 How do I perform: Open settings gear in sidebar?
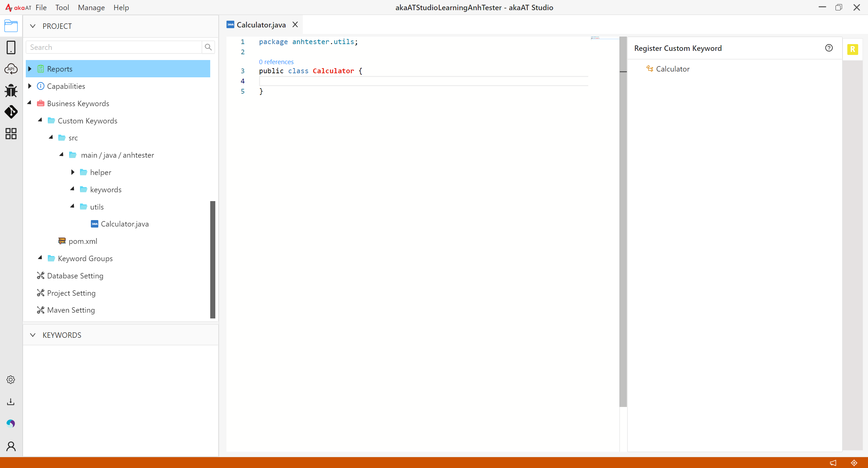(11, 379)
